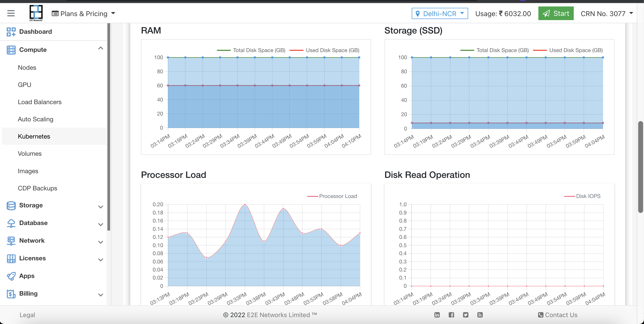The height and width of the screenshot is (324, 644).
Task: Expand the Database section chevron
Action: pyautogui.click(x=100, y=225)
